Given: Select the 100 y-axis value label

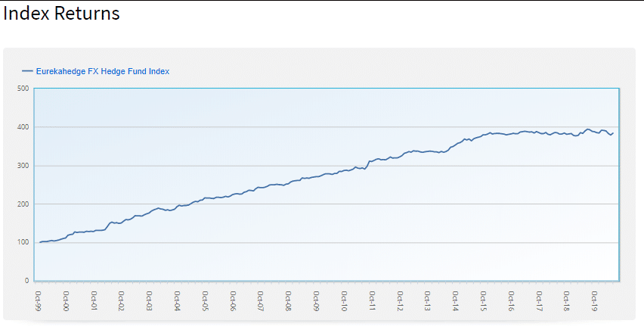Looking at the screenshot, I should click(x=23, y=243).
